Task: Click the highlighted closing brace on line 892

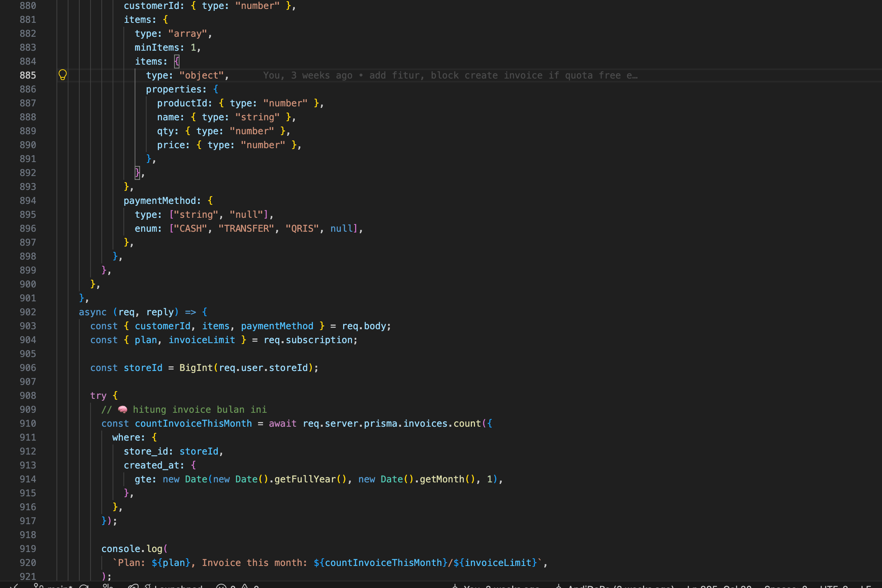Action: pyautogui.click(x=137, y=173)
